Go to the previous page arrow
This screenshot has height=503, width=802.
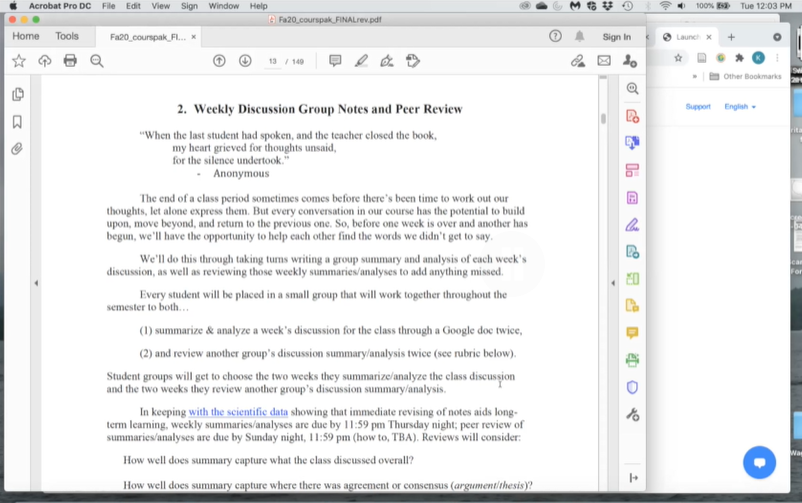(x=219, y=61)
